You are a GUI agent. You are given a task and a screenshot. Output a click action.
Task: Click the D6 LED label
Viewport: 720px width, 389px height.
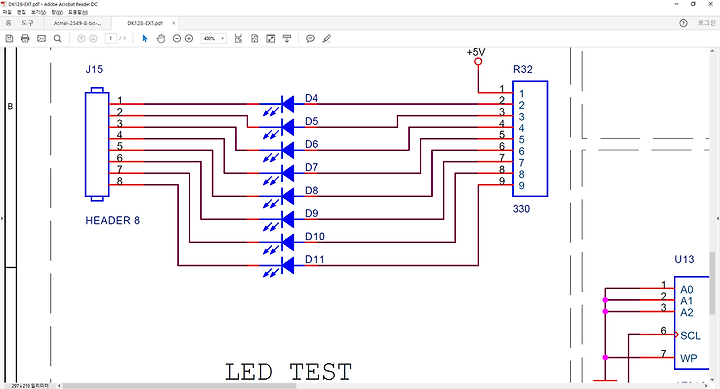coord(311,144)
